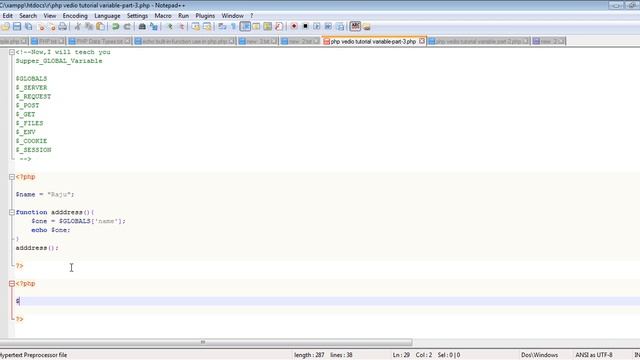Click the $name = "Raju"; line
640x360 pixels.
(x=45, y=194)
